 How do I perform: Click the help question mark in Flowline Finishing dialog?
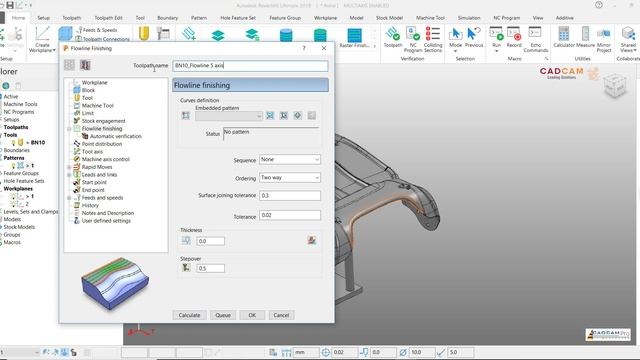tap(304, 48)
